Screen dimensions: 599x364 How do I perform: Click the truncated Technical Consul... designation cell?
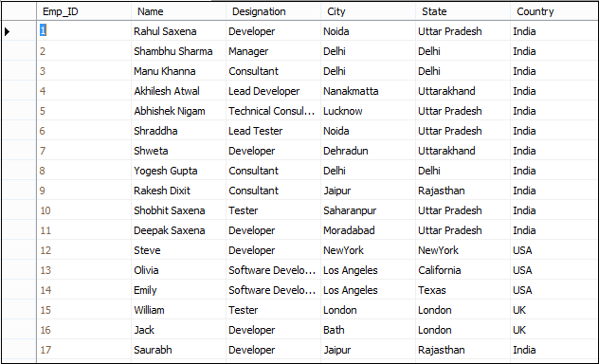point(273,111)
